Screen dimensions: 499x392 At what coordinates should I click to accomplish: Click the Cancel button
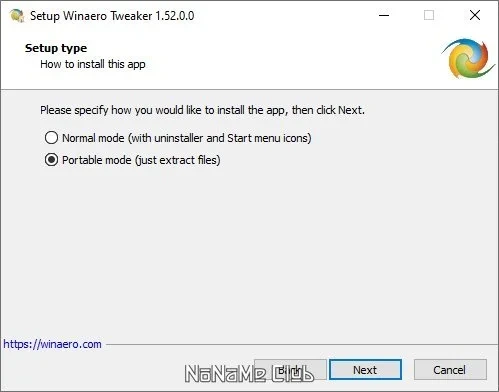pos(450,370)
